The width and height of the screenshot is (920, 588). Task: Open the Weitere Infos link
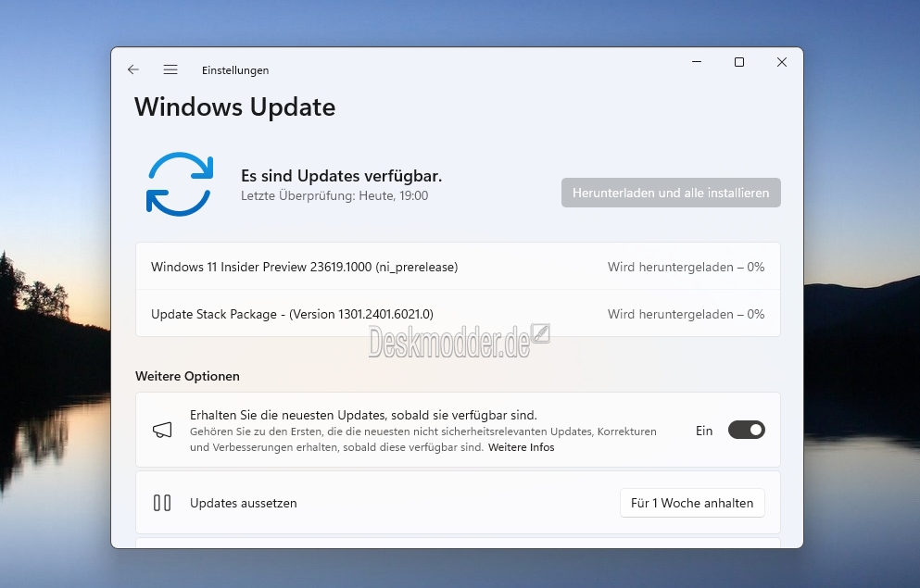coord(521,447)
